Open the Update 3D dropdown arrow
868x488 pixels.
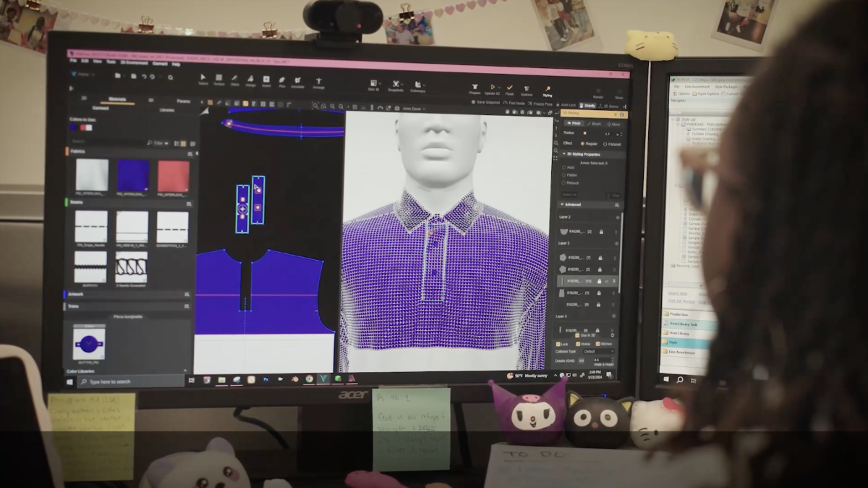pos(500,88)
